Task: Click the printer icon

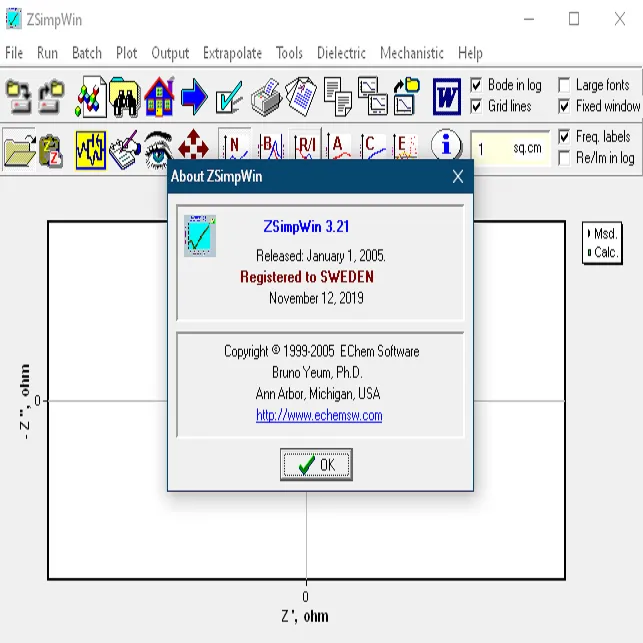Action: pos(266,97)
